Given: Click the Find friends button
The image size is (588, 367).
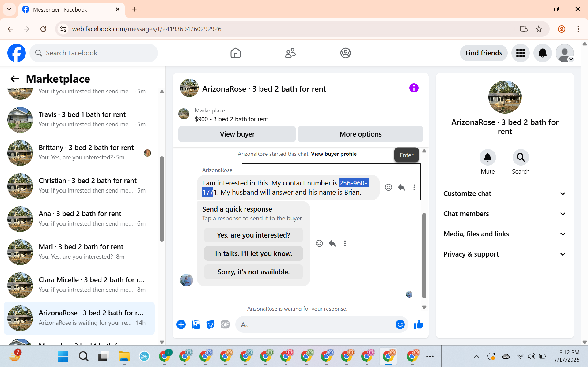Looking at the screenshot, I should [x=484, y=53].
